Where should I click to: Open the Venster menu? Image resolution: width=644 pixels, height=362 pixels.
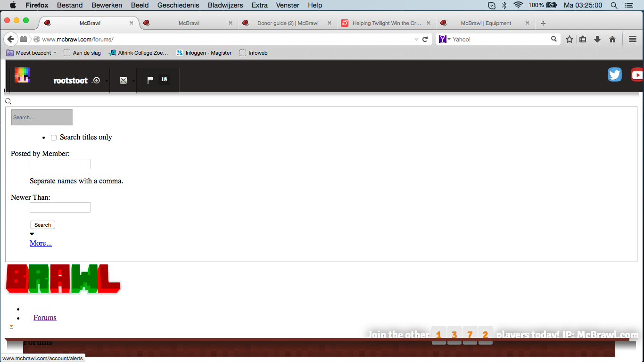(x=288, y=5)
